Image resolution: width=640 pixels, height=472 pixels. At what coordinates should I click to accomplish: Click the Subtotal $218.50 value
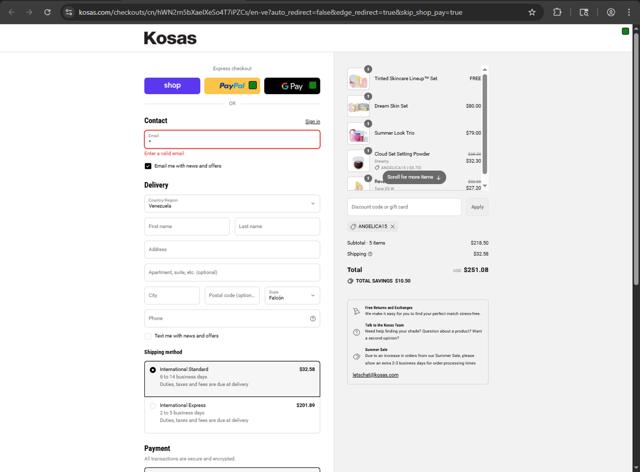point(480,243)
